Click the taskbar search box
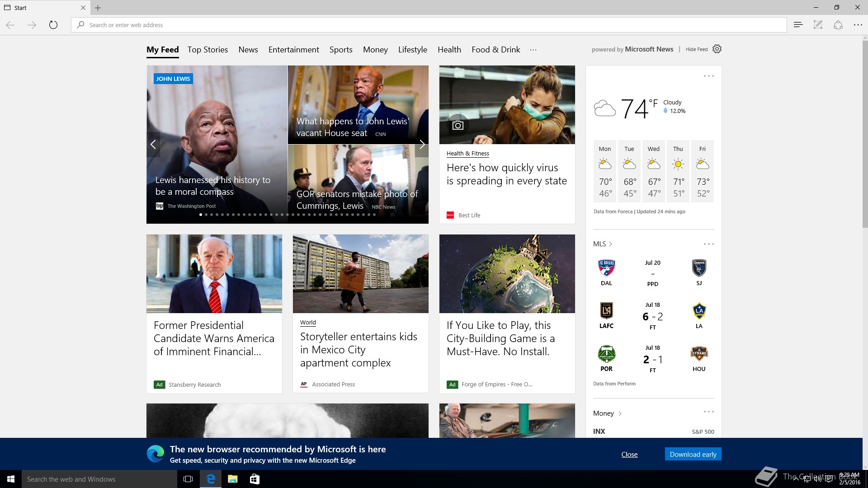The image size is (868, 488). coord(99,479)
